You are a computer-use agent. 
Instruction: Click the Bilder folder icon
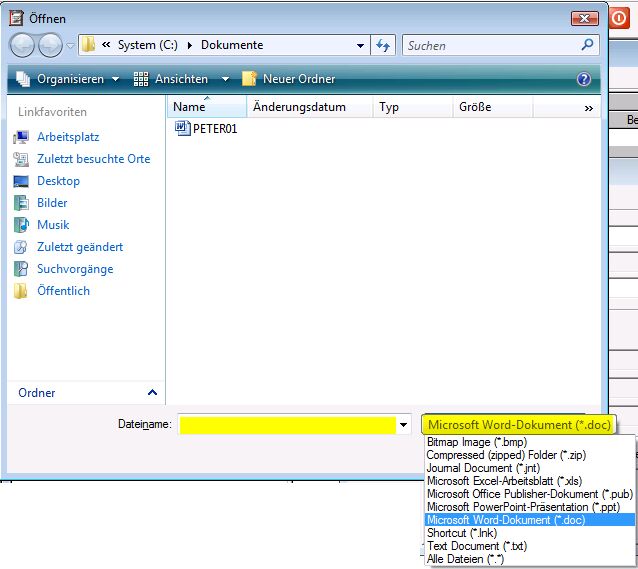[x=21, y=203]
